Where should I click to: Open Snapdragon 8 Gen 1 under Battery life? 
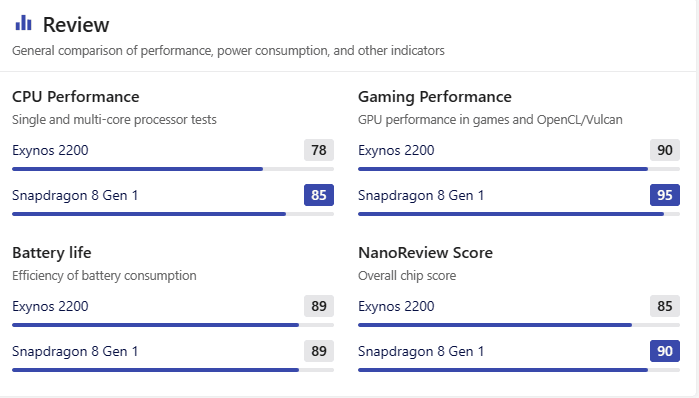75,351
